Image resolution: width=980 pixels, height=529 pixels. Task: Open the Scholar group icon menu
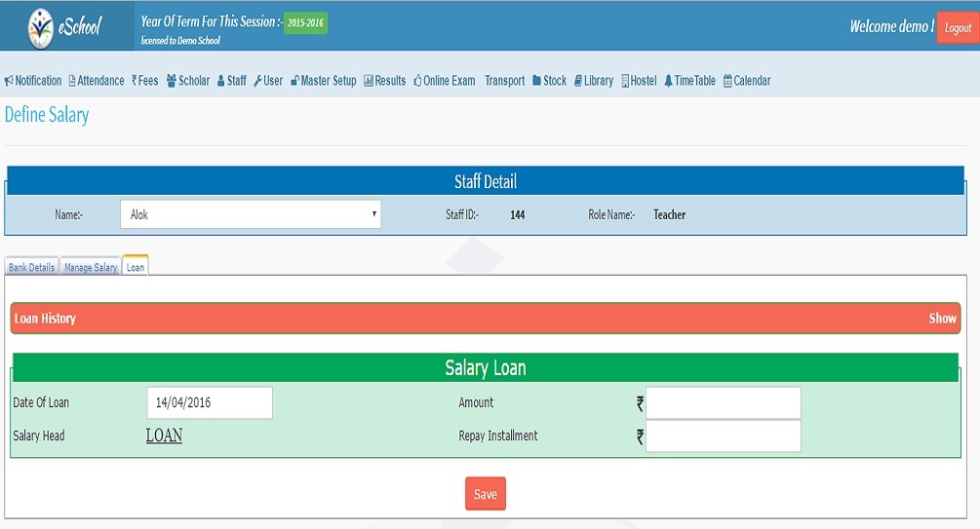(172, 81)
